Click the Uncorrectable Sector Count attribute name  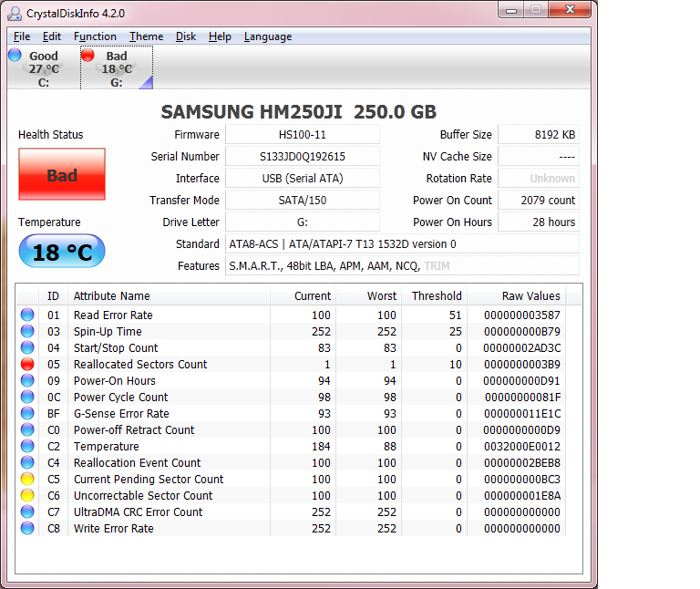coord(143,496)
